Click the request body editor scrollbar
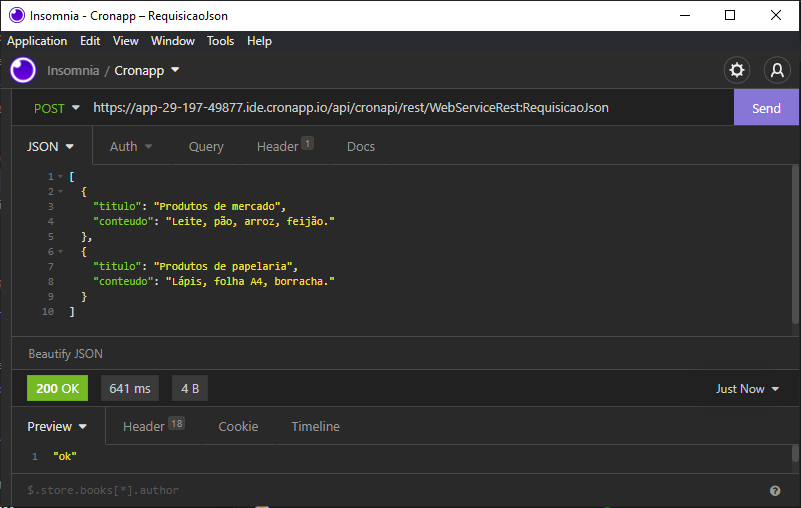The width and height of the screenshot is (801, 508). tap(795, 244)
